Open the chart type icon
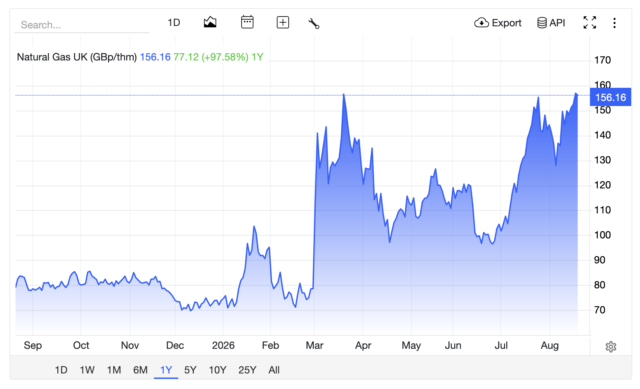The height and width of the screenshot is (389, 640). pyautogui.click(x=210, y=22)
